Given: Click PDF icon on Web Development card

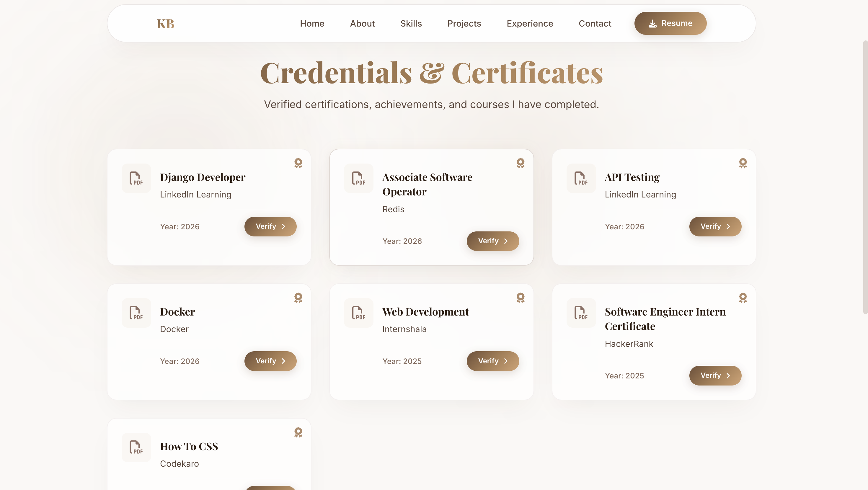Looking at the screenshot, I should pyautogui.click(x=358, y=313).
